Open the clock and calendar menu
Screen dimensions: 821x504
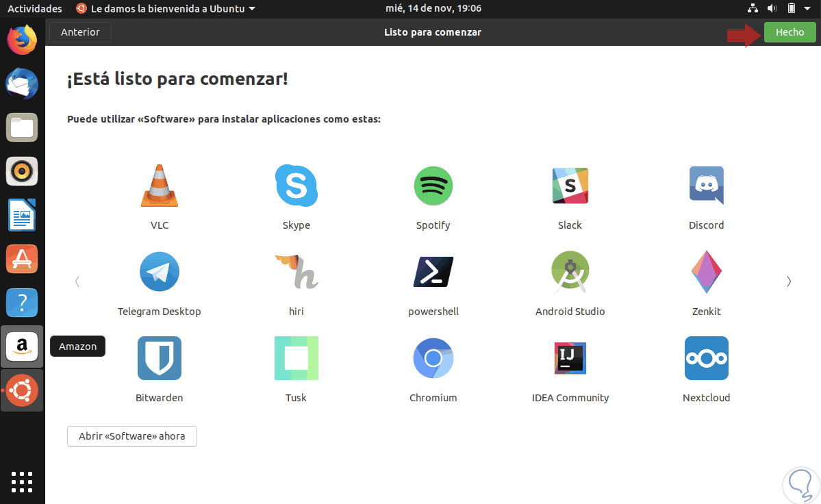tap(433, 8)
